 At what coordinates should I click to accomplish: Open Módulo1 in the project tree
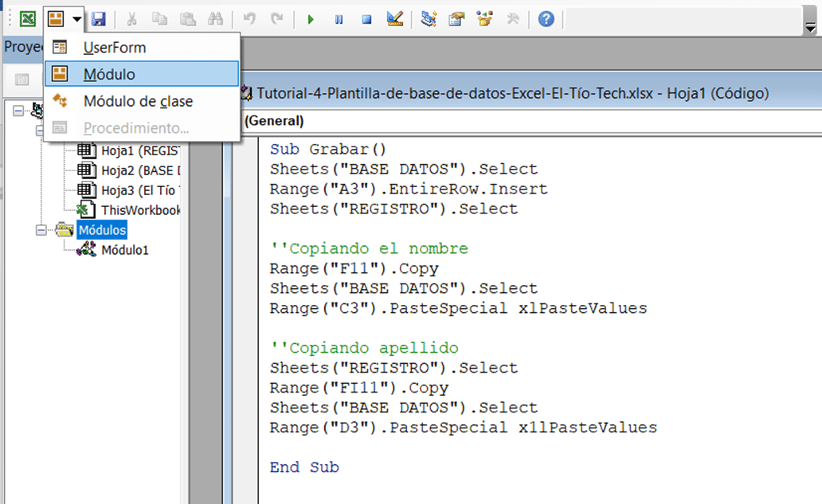(x=124, y=250)
